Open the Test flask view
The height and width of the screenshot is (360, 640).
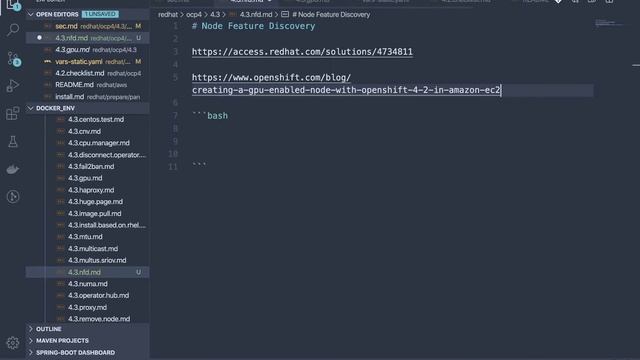(13, 142)
